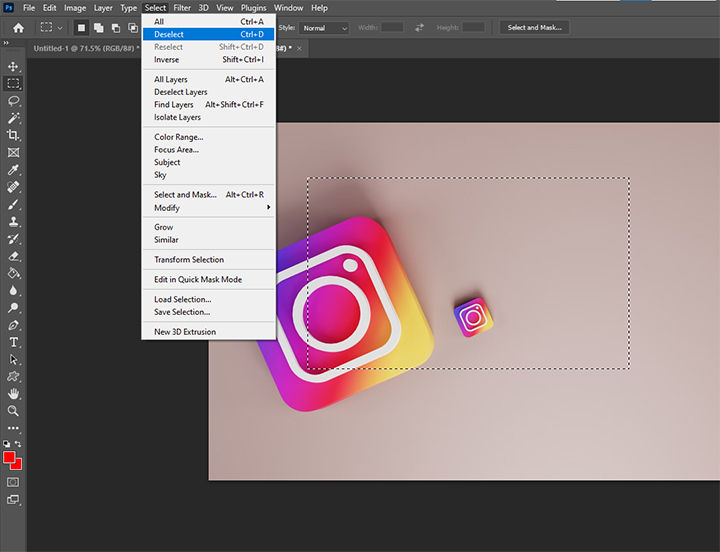This screenshot has height=552, width=720.
Task: Choose Edit in Quick Mask Mode
Action: [x=208, y=279]
